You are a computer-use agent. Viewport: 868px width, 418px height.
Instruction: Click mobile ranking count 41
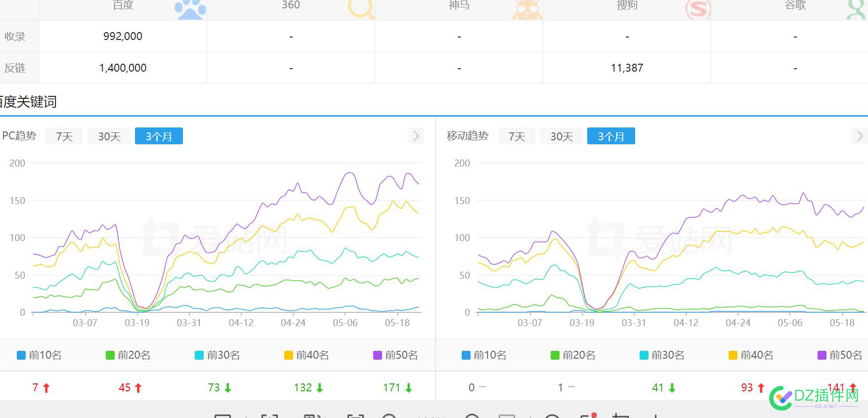coord(657,388)
